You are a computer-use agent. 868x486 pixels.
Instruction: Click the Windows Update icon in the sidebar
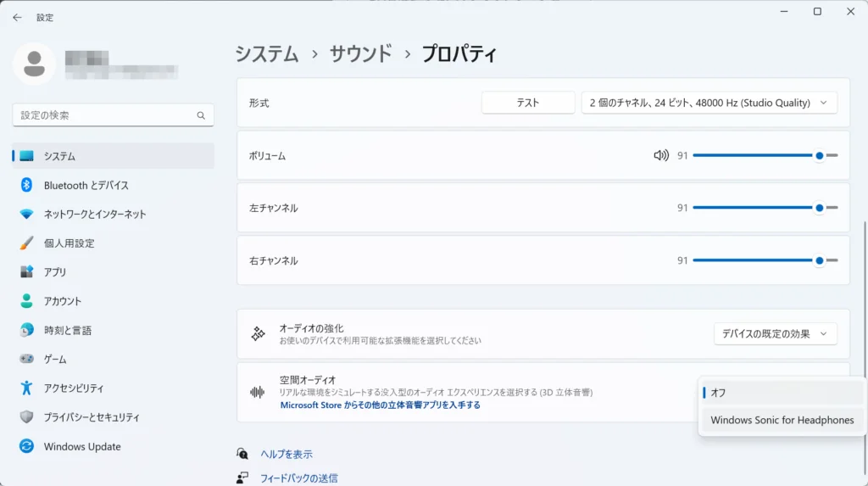pos(26,446)
